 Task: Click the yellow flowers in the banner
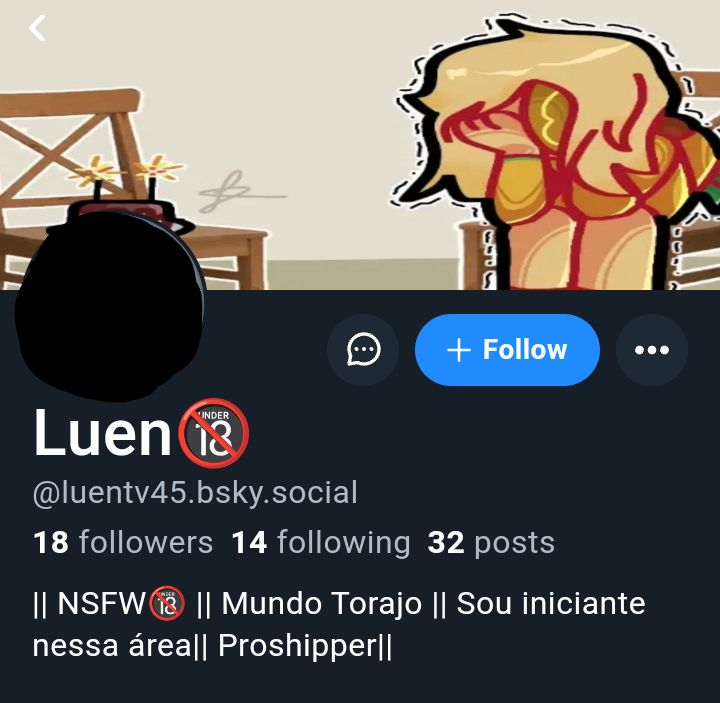click(x=126, y=169)
